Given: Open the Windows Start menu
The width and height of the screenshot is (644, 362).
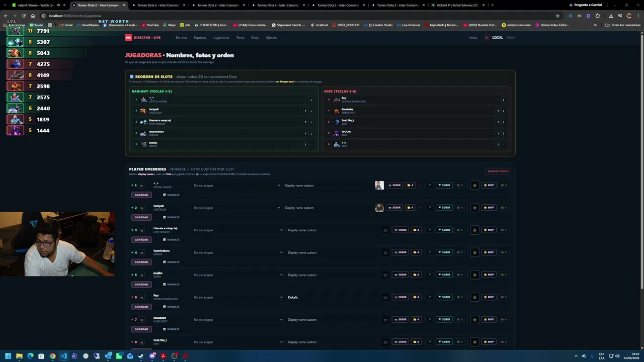Looking at the screenshot, I should (8, 356).
